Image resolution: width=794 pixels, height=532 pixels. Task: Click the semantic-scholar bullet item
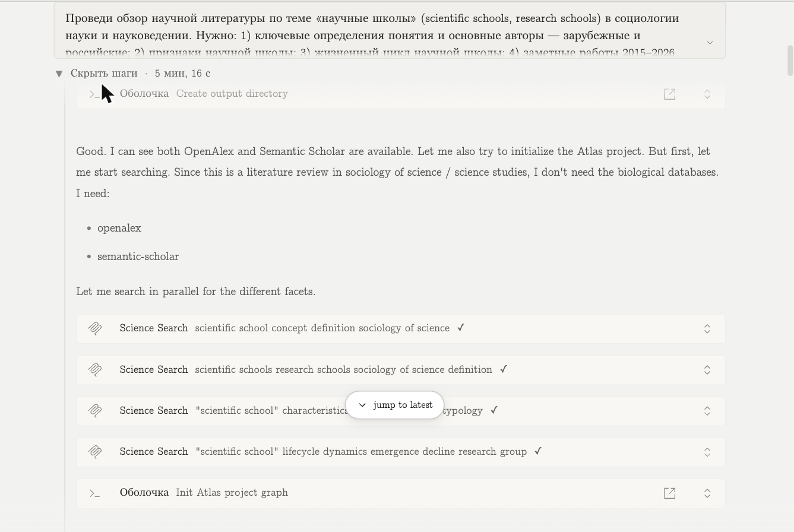tap(138, 256)
